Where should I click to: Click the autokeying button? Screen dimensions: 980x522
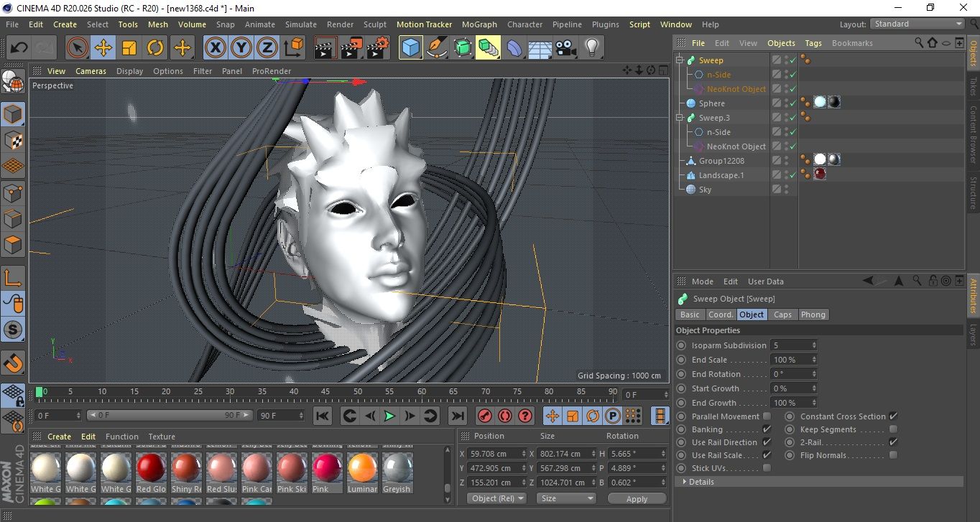tap(504, 416)
